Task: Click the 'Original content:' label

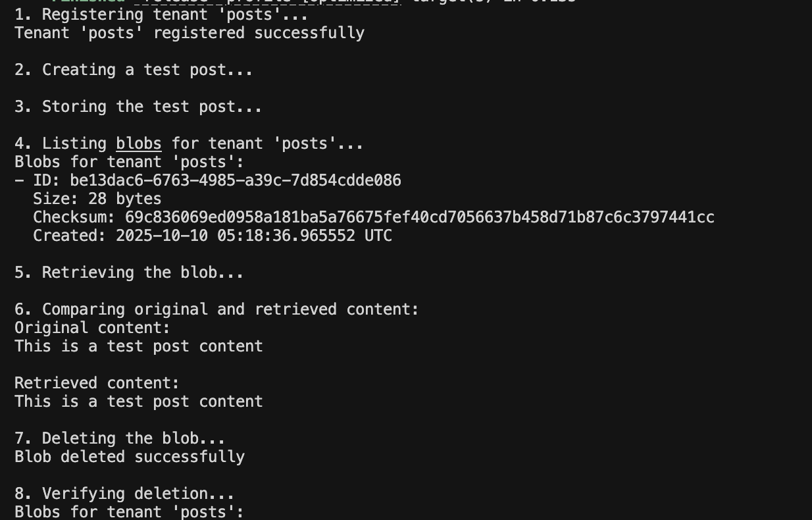Action: (x=92, y=328)
